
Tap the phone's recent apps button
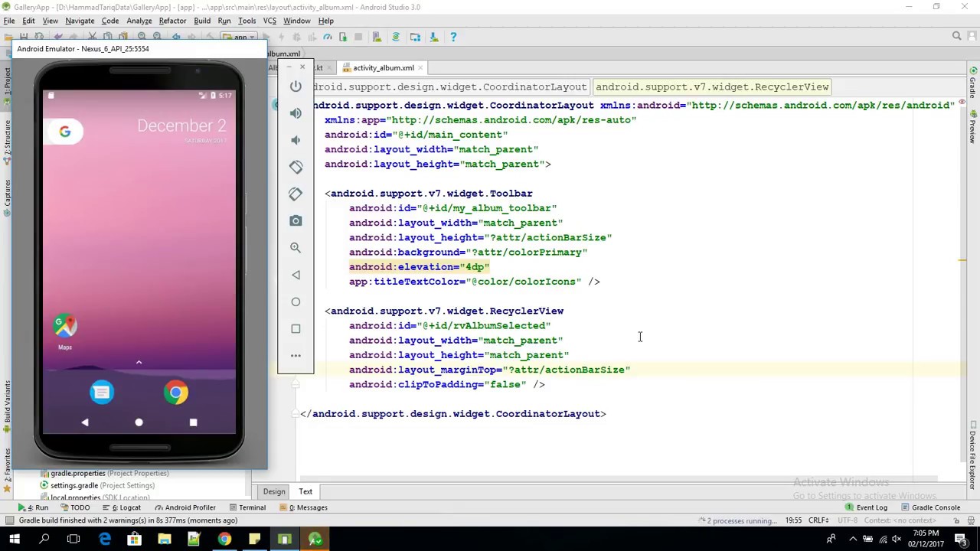tap(193, 422)
